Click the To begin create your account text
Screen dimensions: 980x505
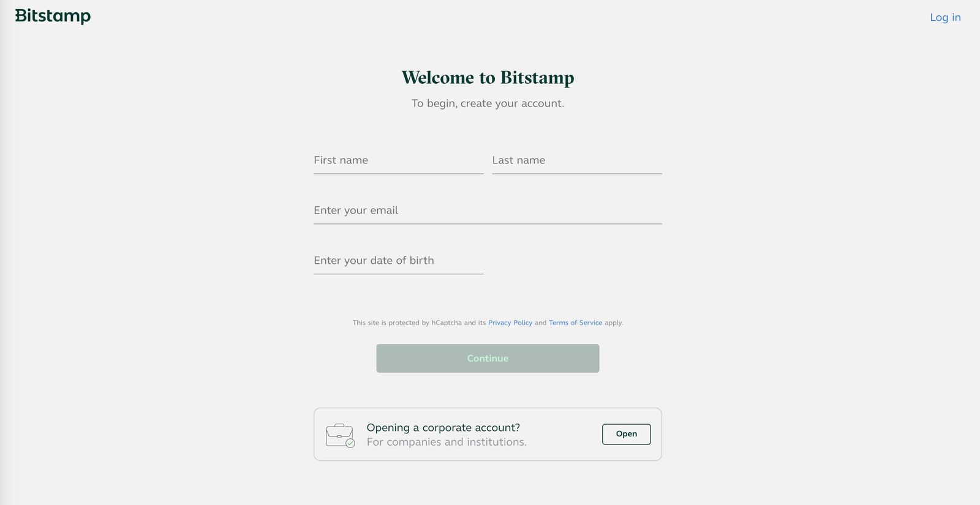tap(488, 103)
